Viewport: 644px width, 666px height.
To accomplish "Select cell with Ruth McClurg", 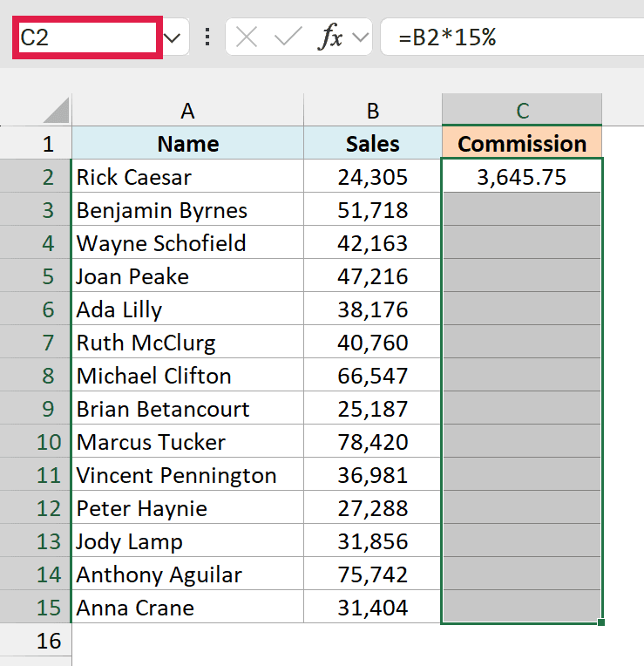I will pos(187,343).
